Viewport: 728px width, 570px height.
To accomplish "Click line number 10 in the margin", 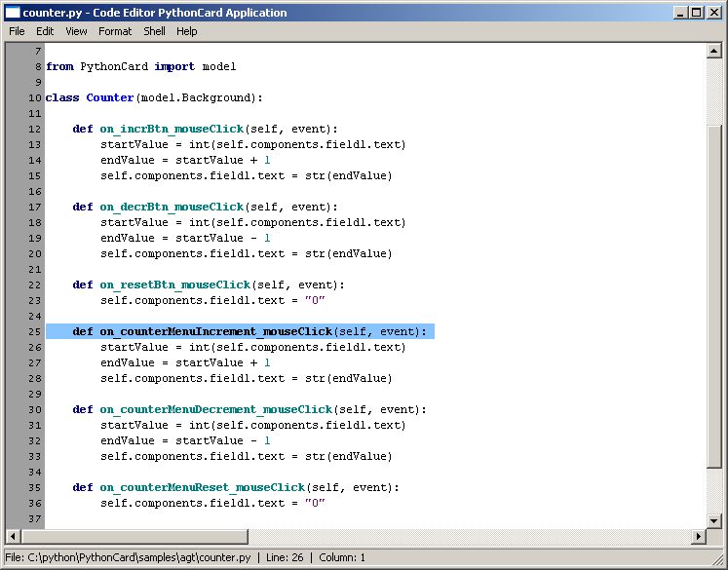I will (35, 98).
